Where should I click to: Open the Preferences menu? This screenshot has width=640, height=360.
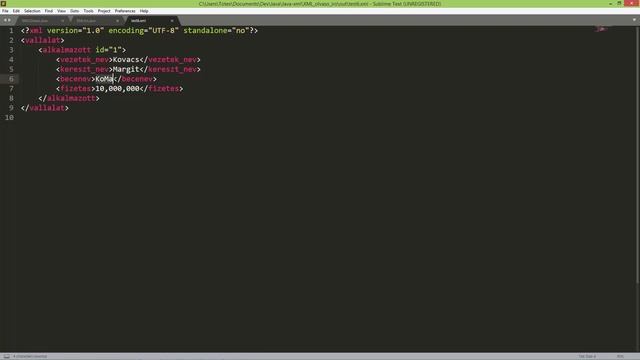point(125,11)
